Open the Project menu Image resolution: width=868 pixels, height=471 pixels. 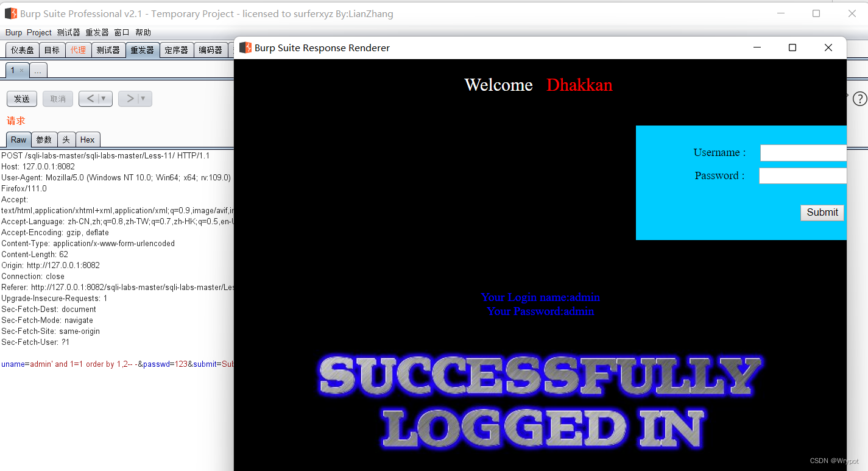click(39, 32)
